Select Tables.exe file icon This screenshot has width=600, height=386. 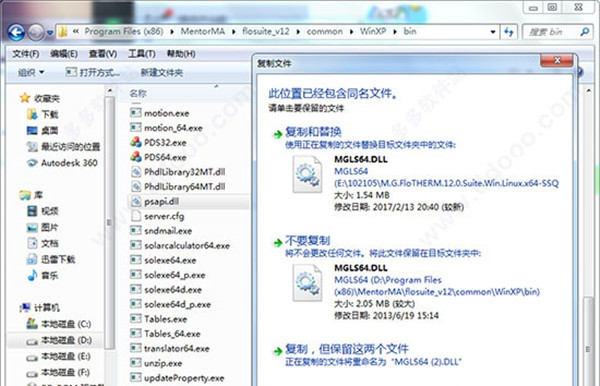[136, 319]
